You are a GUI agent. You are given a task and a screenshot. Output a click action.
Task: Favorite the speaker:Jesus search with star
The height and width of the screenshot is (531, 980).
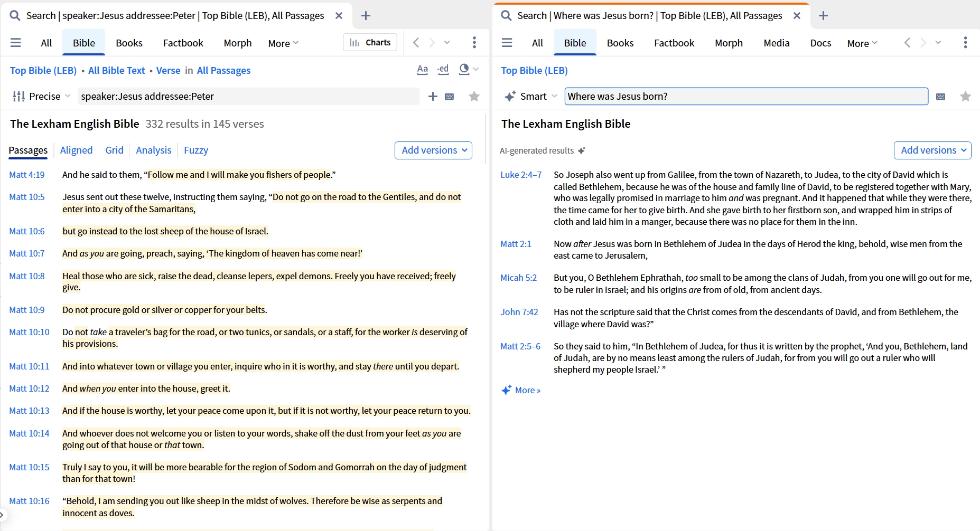[x=474, y=97]
